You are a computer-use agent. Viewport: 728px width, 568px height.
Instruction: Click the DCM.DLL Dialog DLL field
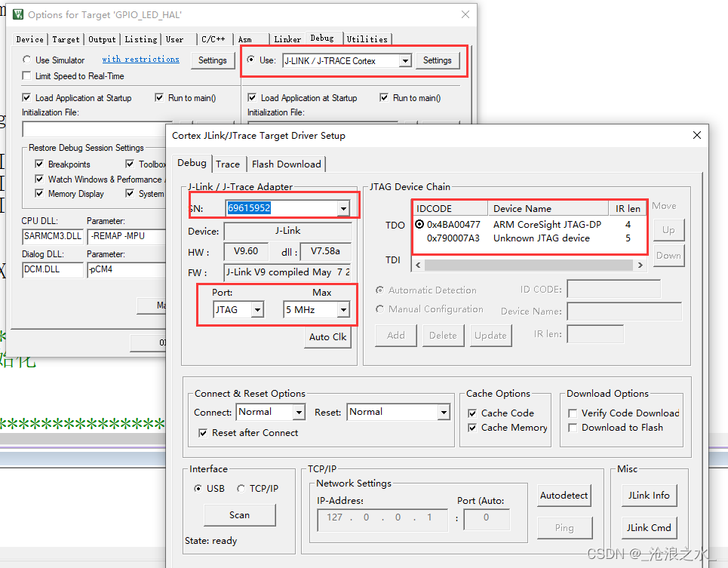[53, 269]
